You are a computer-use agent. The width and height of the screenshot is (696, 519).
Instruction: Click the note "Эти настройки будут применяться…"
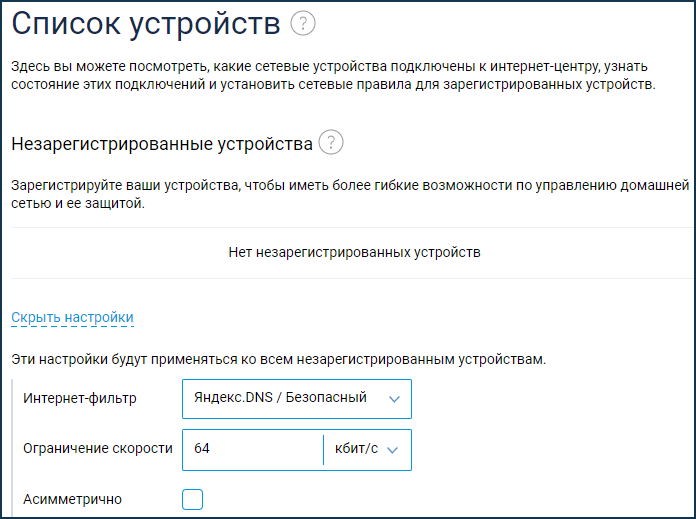[x=278, y=359]
